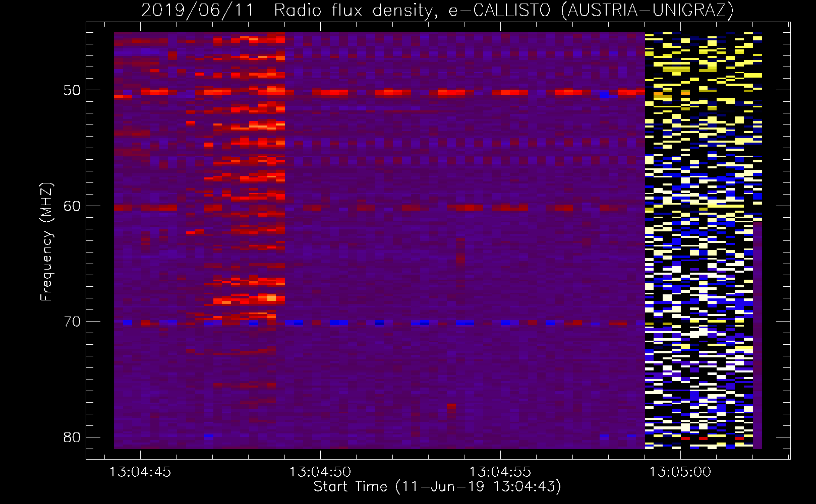Viewport: 816px width, 504px height.
Task: Click the '13:04:45' time tick label
Action: [141, 472]
